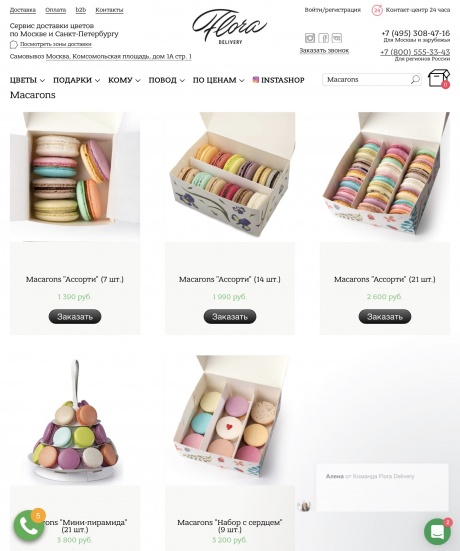Open the Доставка link
This screenshot has height=551, width=460.
coord(23,10)
